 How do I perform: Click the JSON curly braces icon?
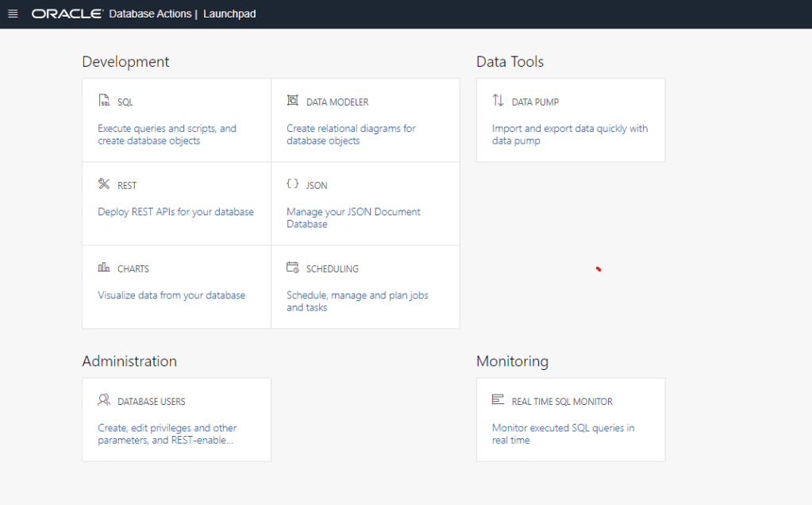(x=292, y=184)
